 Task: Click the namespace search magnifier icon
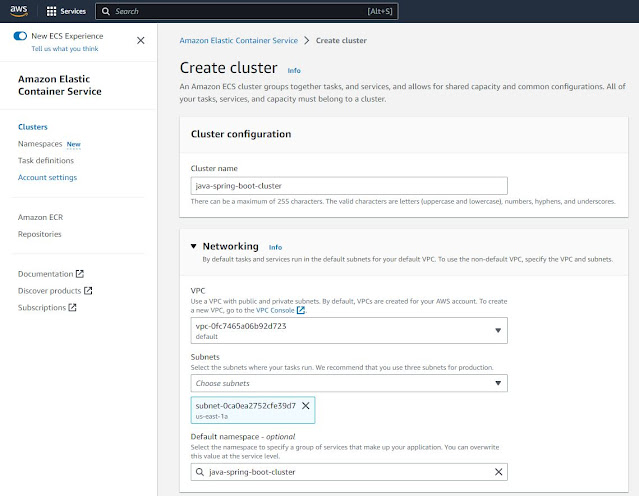200,472
